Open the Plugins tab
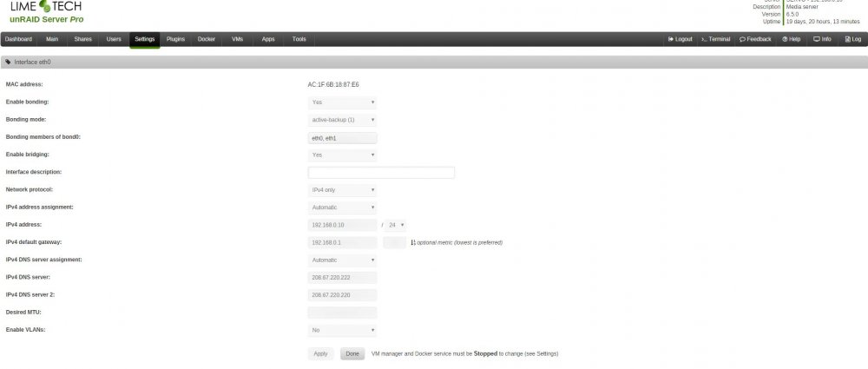This screenshot has width=868, height=369. [175, 39]
